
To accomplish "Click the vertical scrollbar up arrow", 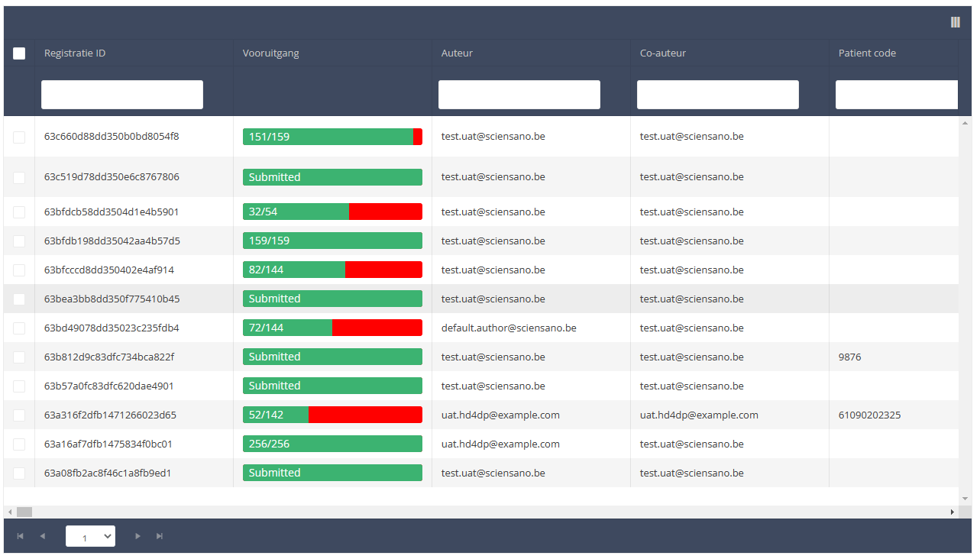I will click(965, 123).
